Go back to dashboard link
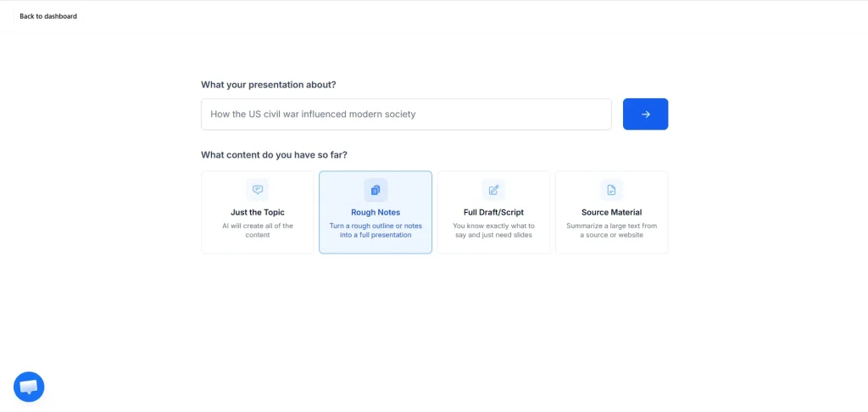This screenshot has height=412, width=868. (48, 16)
